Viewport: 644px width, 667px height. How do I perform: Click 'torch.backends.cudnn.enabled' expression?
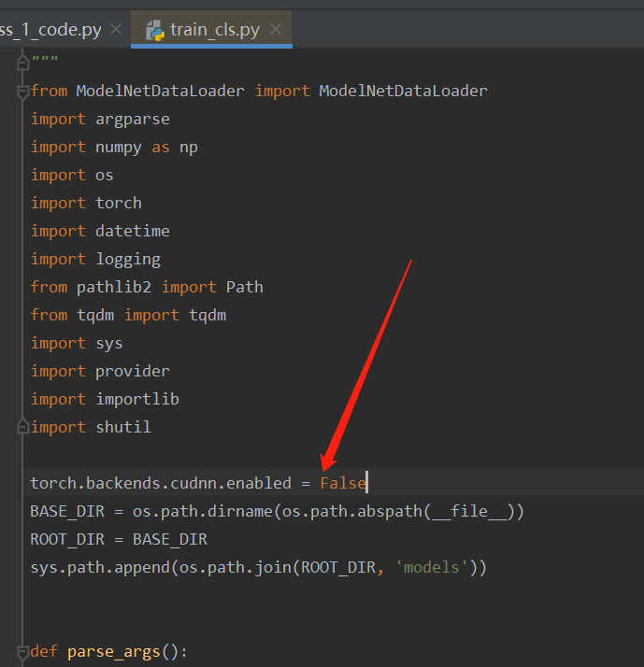(161, 483)
